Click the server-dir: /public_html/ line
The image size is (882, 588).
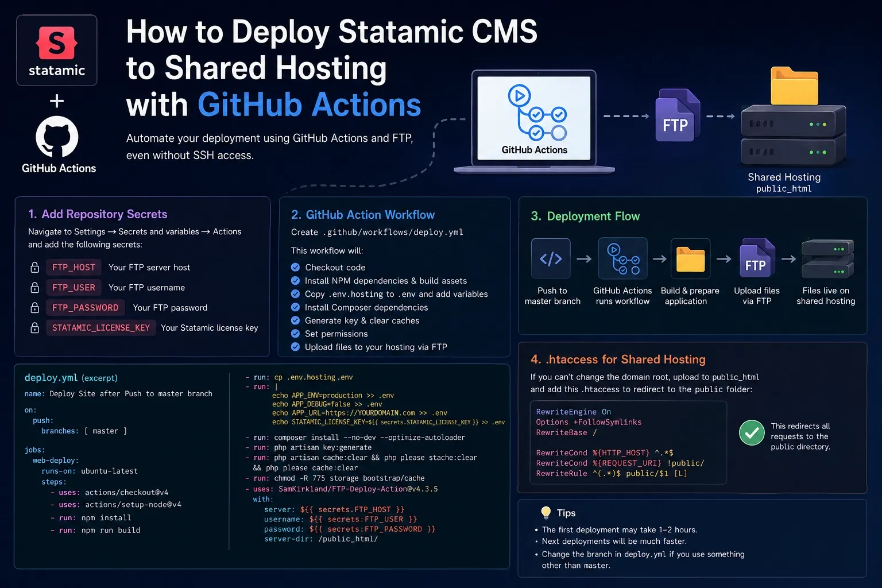pos(321,539)
